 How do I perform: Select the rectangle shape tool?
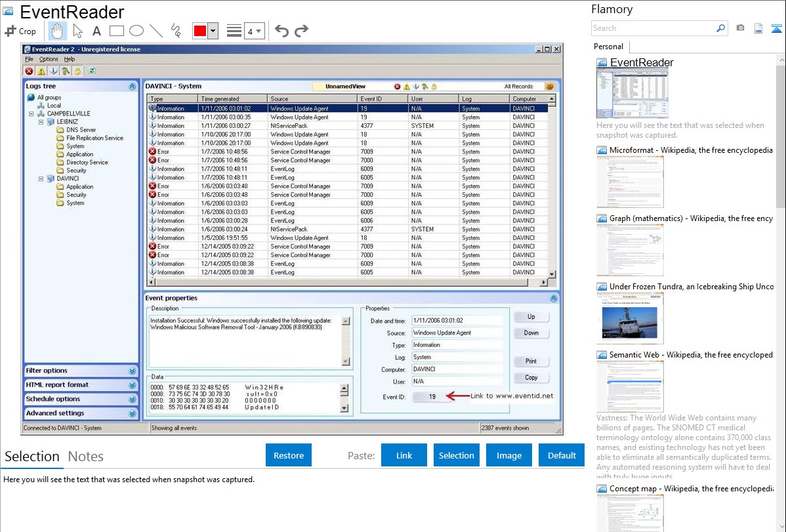point(117,31)
